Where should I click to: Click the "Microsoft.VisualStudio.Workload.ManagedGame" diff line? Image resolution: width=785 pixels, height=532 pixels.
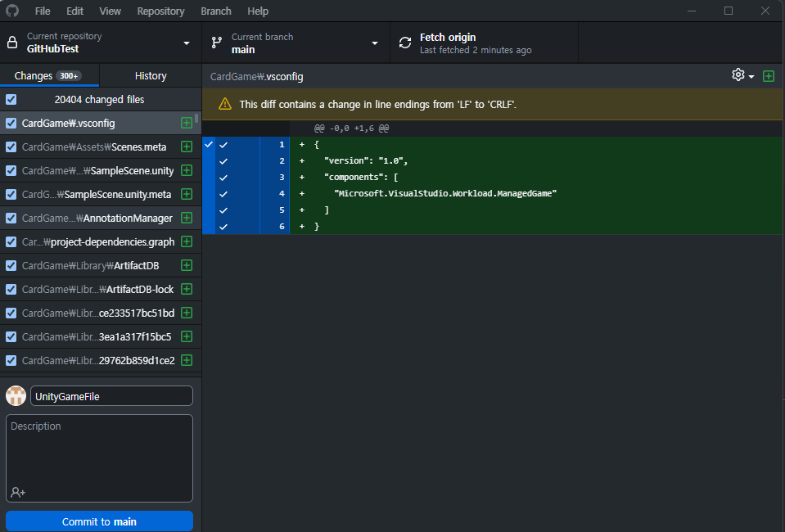[445, 193]
